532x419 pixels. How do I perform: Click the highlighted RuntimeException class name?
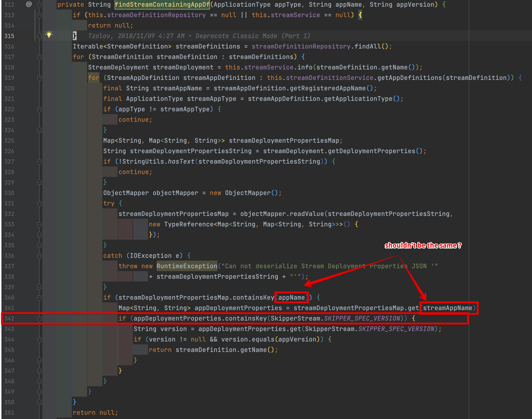pos(187,266)
